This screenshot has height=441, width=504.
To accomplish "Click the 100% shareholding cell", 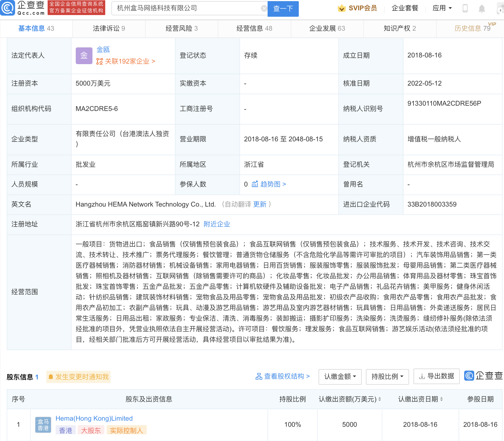I will (x=292, y=425).
